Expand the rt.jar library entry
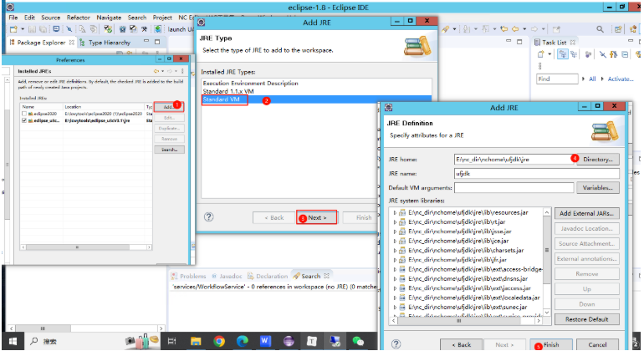Image resolution: width=644 pixels, height=351 pixels. pos(395,222)
